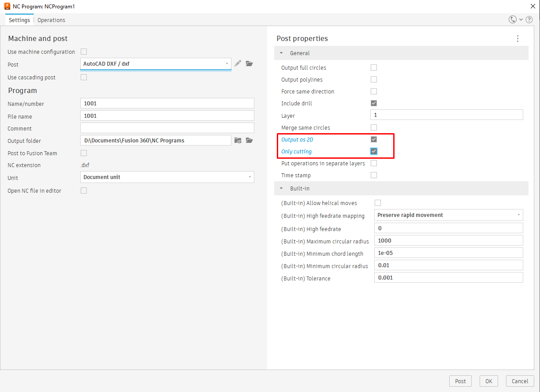This screenshot has height=392, width=540.
Task: Open the Post selection dropdown
Action: click(227, 63)
